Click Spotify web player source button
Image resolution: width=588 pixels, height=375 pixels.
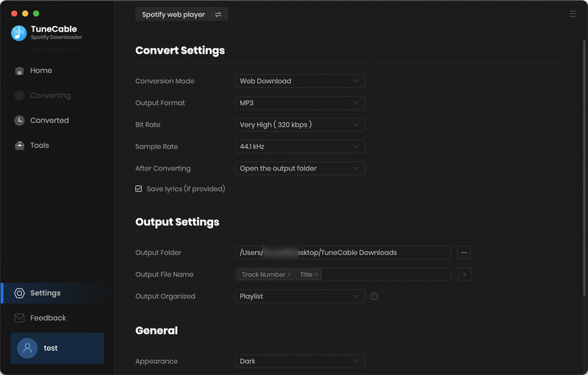coord(182,15)
